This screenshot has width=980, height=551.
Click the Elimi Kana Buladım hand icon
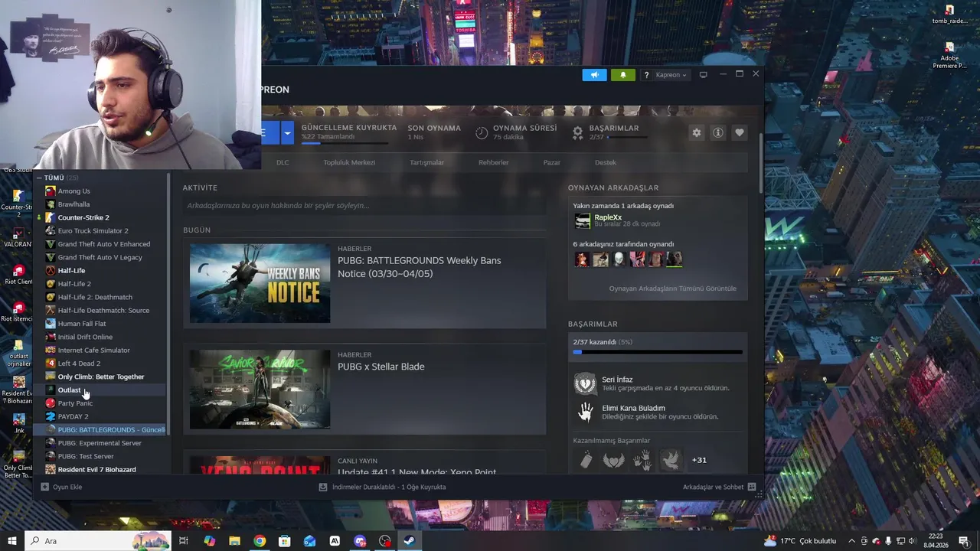click(585, 412)
